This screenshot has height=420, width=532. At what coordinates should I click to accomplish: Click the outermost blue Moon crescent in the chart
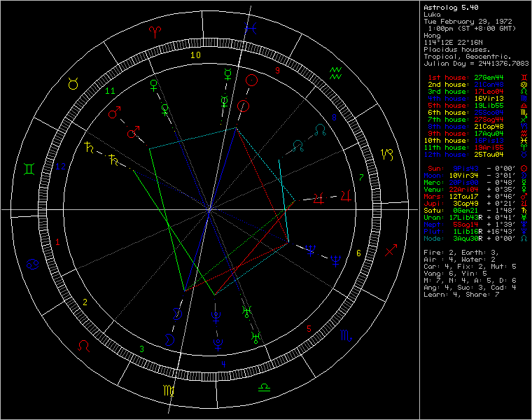169,339
